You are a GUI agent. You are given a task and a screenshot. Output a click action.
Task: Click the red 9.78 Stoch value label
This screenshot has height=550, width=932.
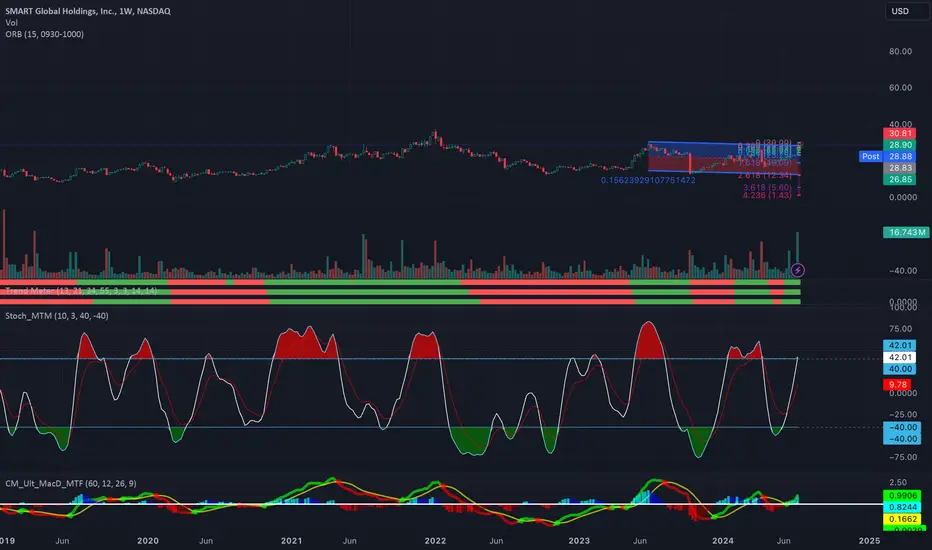pyautogui.click(x=897, y=385)
